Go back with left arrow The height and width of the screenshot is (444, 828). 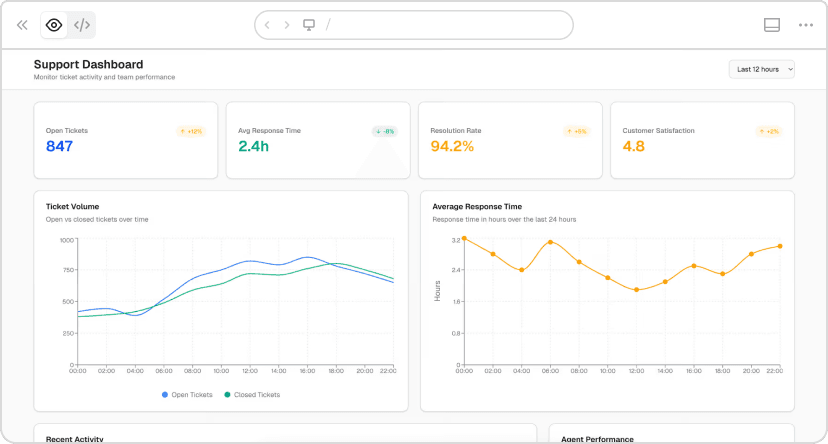pos(267,25)
